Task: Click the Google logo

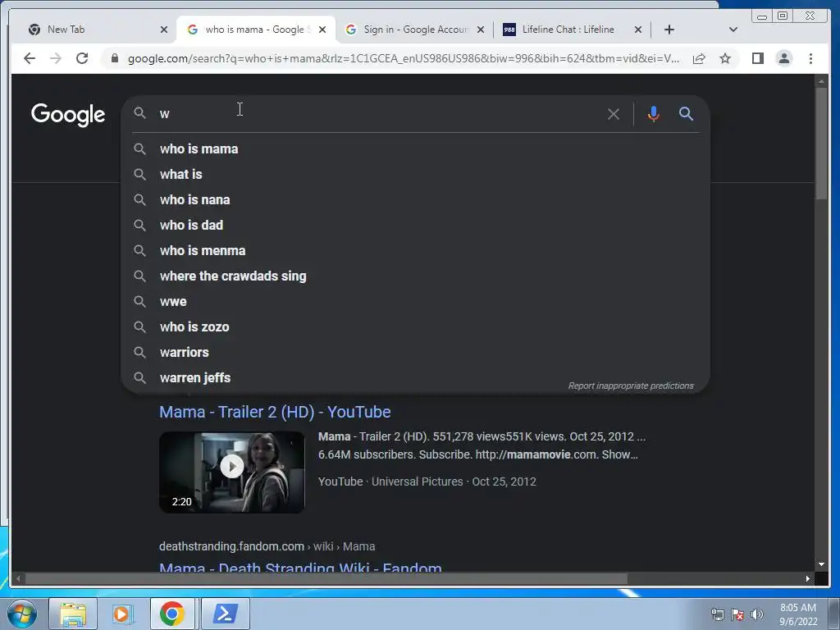Action: [68, 114]
